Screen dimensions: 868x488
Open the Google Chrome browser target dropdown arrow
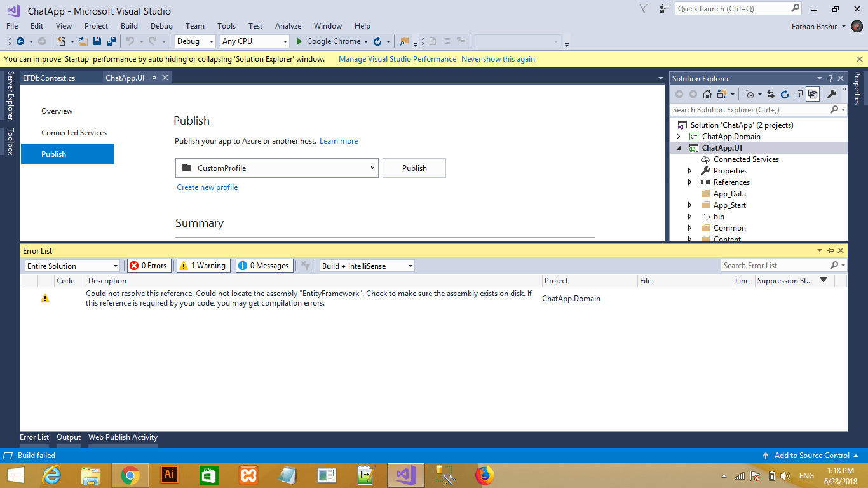coord(366,41)
